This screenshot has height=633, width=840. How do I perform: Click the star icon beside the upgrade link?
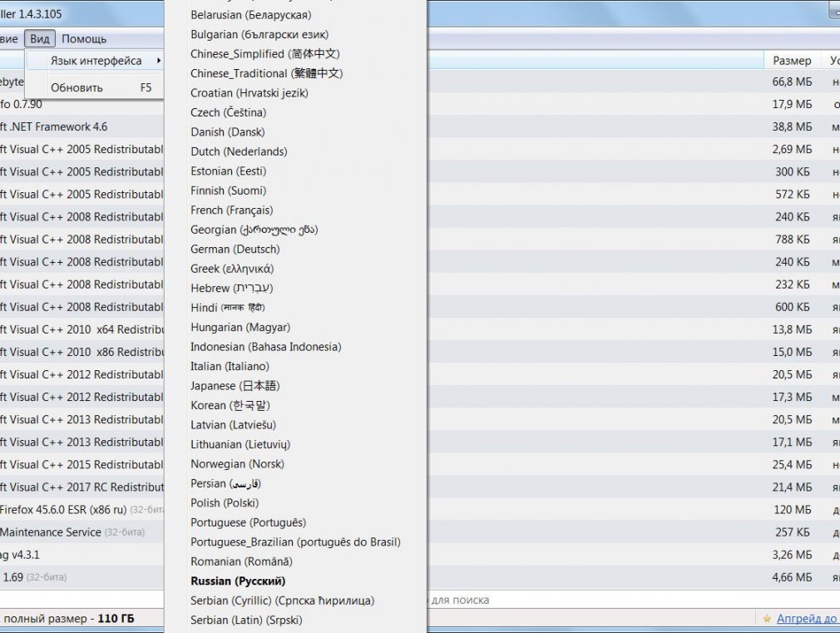pyautogui.click(x=767, y=619)
